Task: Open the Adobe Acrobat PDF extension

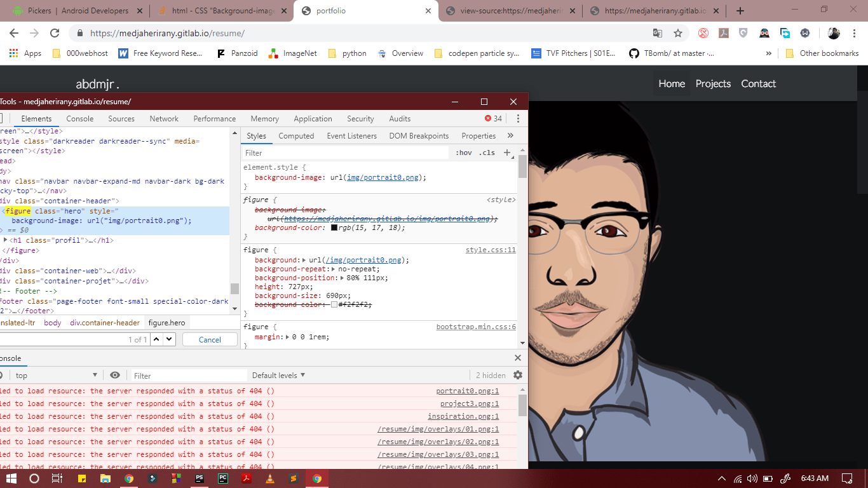Action: click(x=723, y=33)
